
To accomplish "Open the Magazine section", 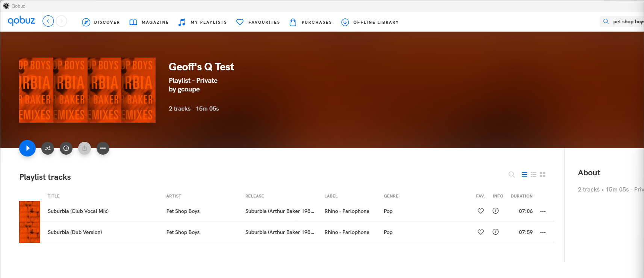I will (x=149, y=22).
